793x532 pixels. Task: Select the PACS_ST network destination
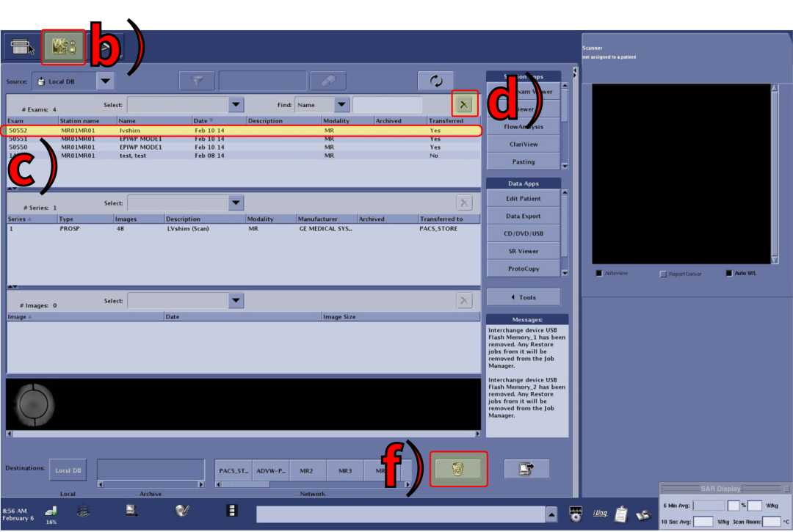click(233, 470)
